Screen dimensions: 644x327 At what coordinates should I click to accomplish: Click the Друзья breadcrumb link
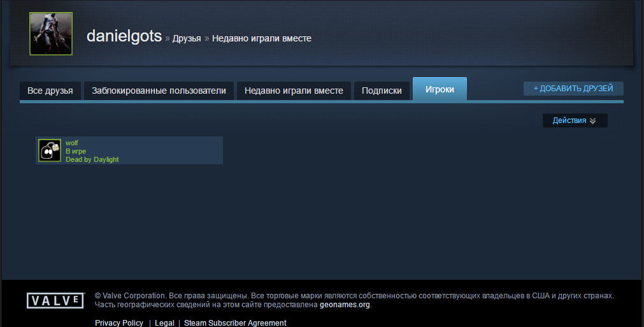[187, 38]
